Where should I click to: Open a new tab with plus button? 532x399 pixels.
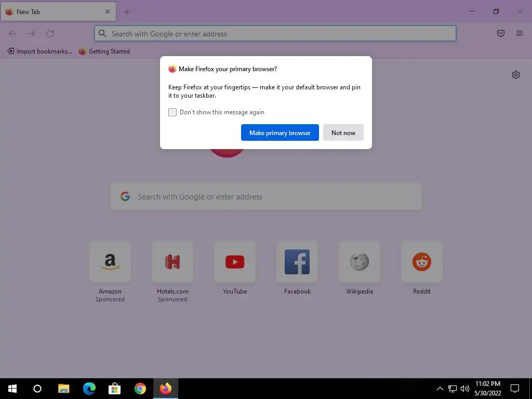[x=127, y=12]
